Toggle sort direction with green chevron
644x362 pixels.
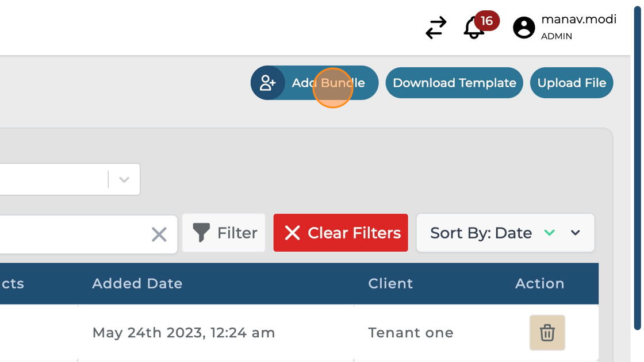coord(550,233)
